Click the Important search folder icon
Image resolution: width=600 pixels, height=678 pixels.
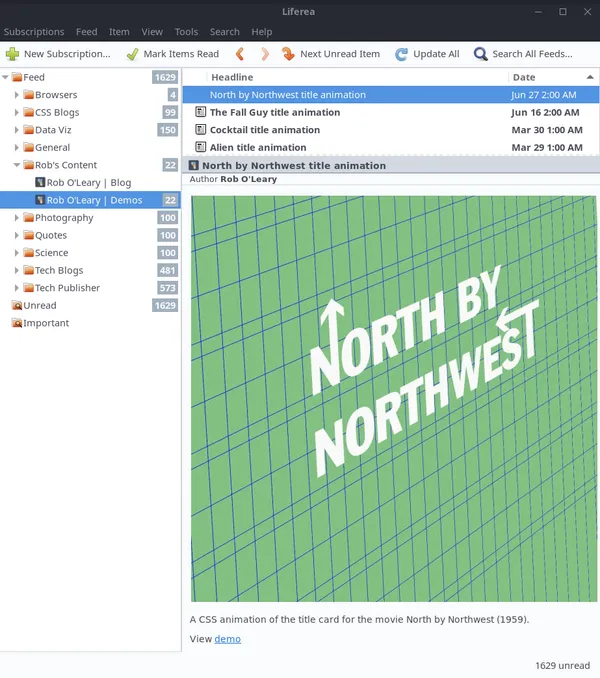pyautogui.click(x=17, y=323)
